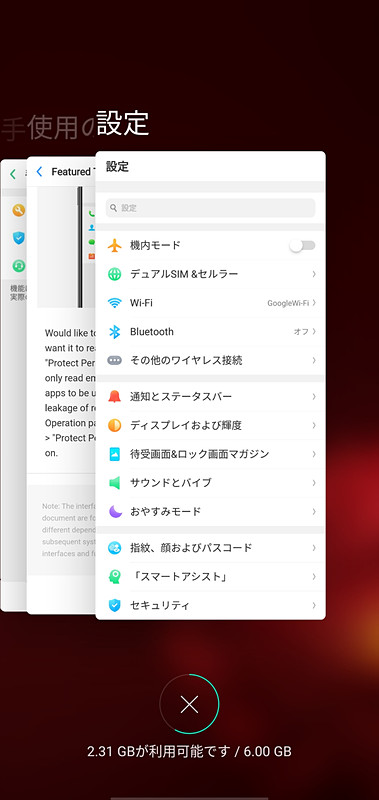Open ディスプレイおよび輝度 entry

pyautogui.click(x=210, y=426)
